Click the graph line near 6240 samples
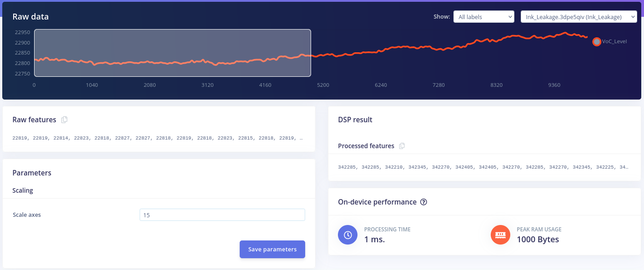This screenshot has width=644, height=270. click(381, 50)
